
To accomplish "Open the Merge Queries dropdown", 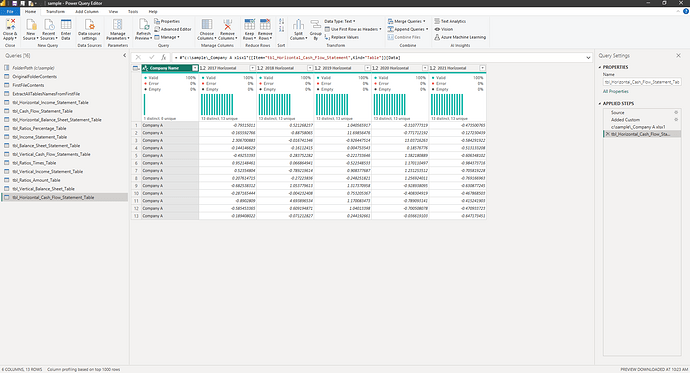I will 407,21.
